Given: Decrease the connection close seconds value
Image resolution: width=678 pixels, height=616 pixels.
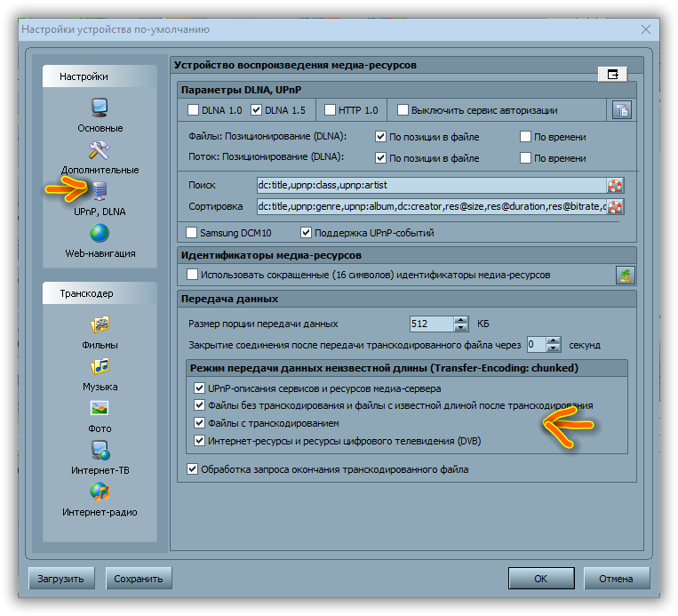Looking at the screenshot, I should coord(554,348).
